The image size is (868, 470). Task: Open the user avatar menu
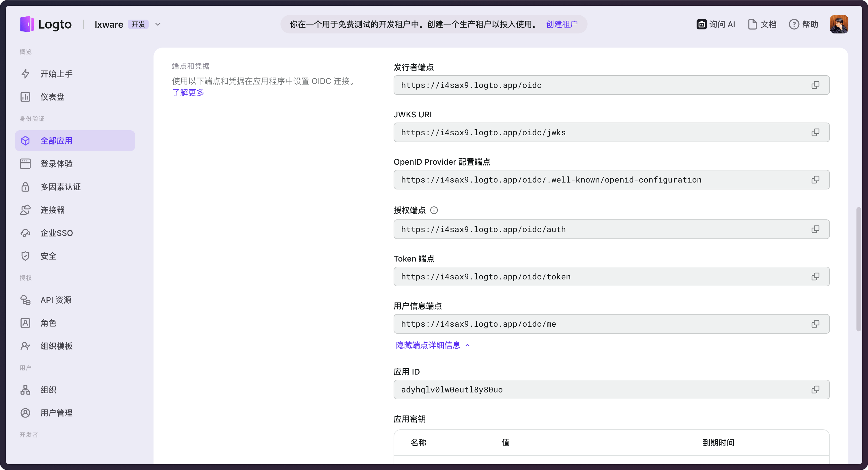(x=839, y=24)
